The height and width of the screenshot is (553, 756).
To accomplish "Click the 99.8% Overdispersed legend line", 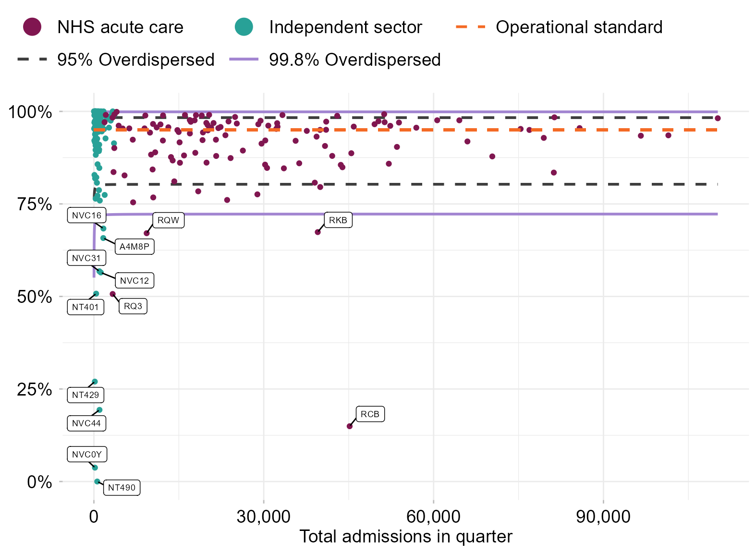I will pos(244,60).
